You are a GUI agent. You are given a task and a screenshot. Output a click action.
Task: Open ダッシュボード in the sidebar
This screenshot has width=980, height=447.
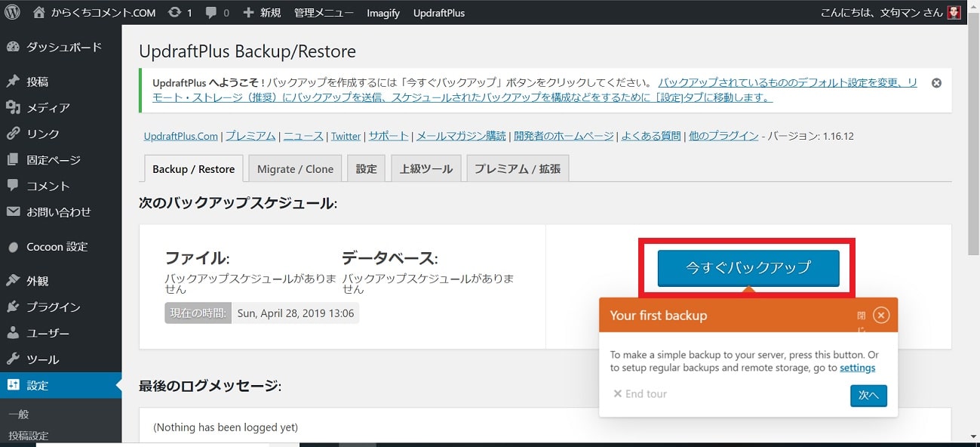(63, 47)
